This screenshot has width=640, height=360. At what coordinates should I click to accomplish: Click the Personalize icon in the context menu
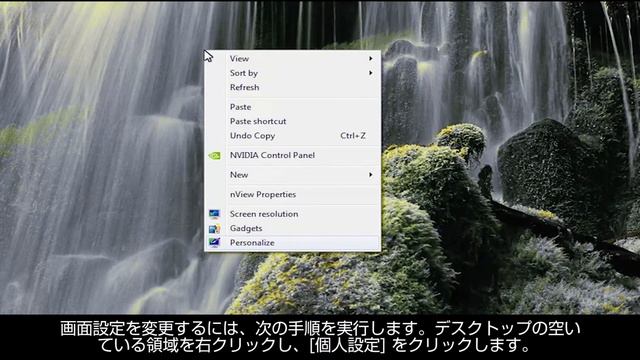[x=214, y=243]
